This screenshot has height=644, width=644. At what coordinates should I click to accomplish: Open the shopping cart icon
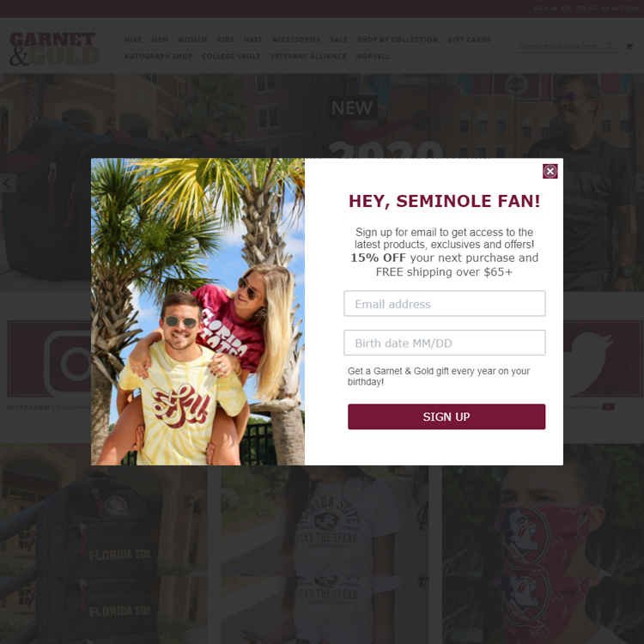coord(629,46)
